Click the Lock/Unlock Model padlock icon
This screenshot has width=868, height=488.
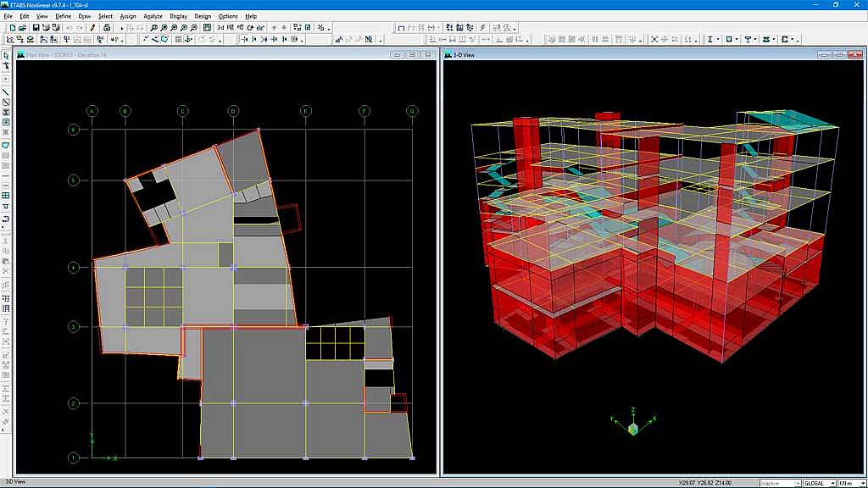(108, 27)
